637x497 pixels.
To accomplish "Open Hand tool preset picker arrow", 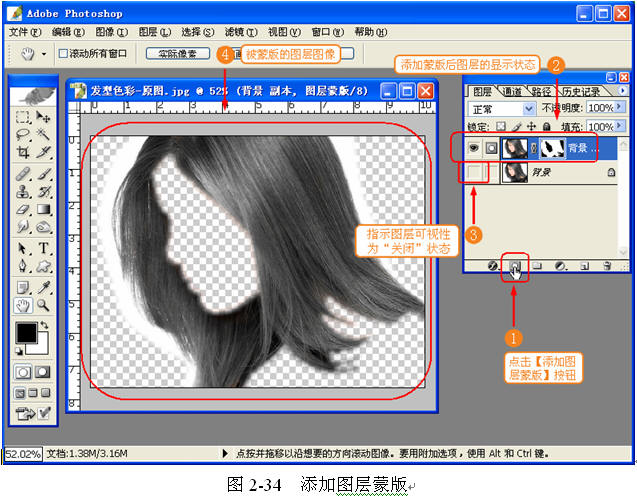I will point(44,54).
